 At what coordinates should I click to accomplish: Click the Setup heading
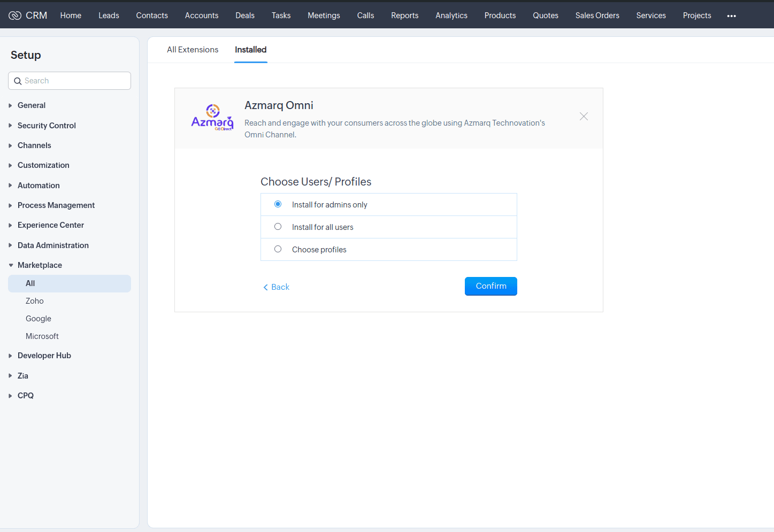(x=26, y=55)
